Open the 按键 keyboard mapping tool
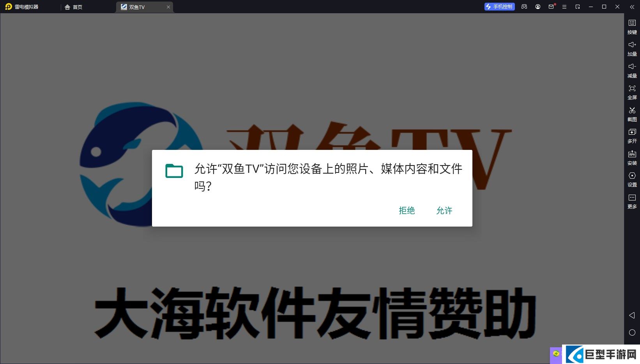This screenshot has height=364, width=640. click(632, 26)
